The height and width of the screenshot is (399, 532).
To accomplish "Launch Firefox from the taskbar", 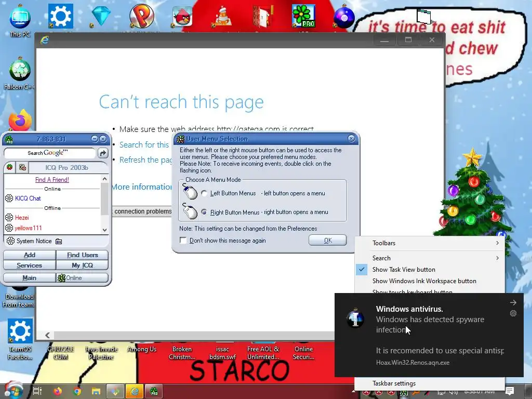I will tap(58, 391).
